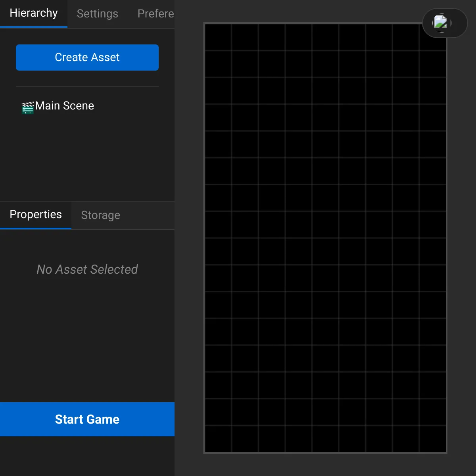Click the game grid's outer border
The width and height of the screenshot is (476, 476).
tap(204, 238)
